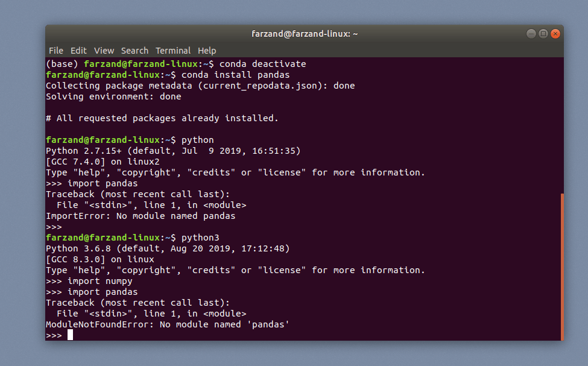The width and height of the screenshot is (588, 366).
Task: Click the green farzand@farzand-linux prompt text
Action: pos(96,74)
